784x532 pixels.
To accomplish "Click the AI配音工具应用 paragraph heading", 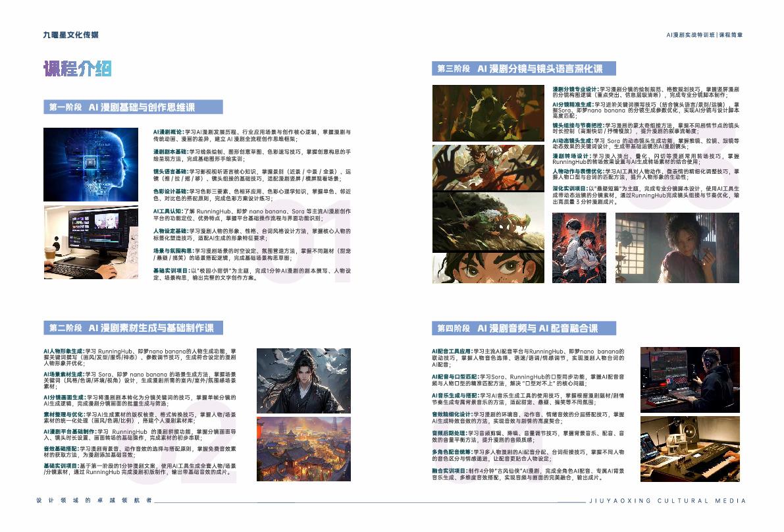I will point(452,352).
